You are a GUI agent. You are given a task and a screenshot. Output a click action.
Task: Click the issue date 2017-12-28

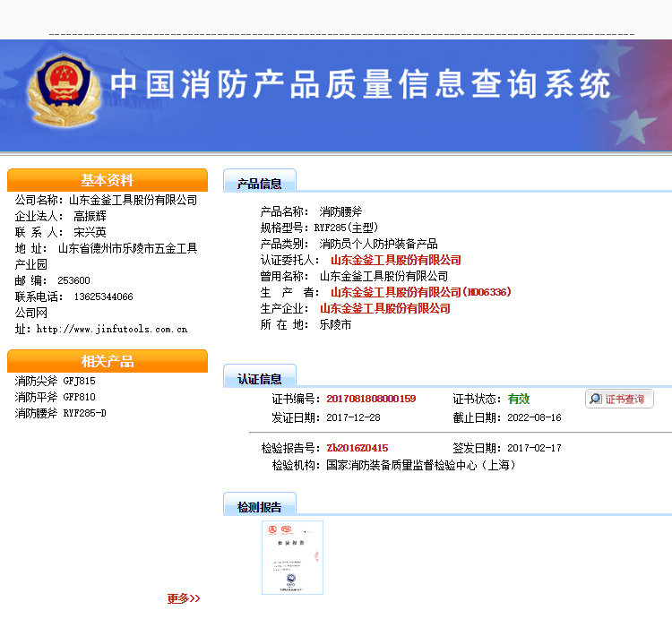[x=353, y=417]
